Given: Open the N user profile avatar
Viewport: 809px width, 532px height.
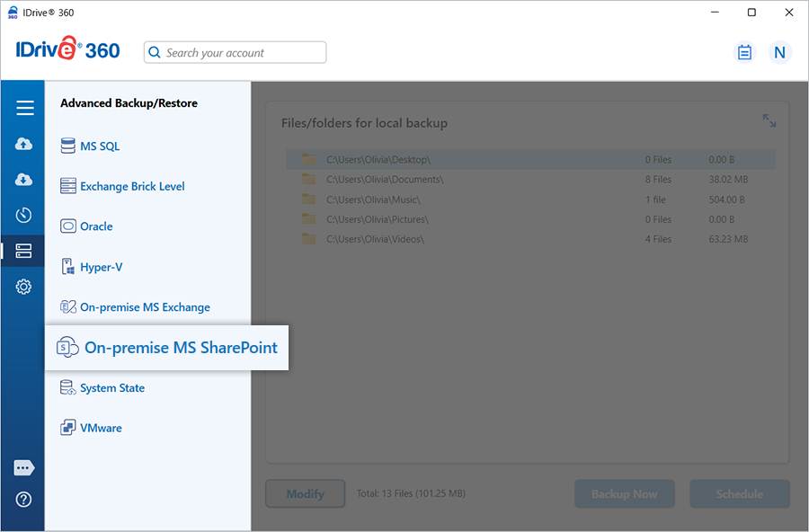Looking at the screenshot, I should pos(779,52).
